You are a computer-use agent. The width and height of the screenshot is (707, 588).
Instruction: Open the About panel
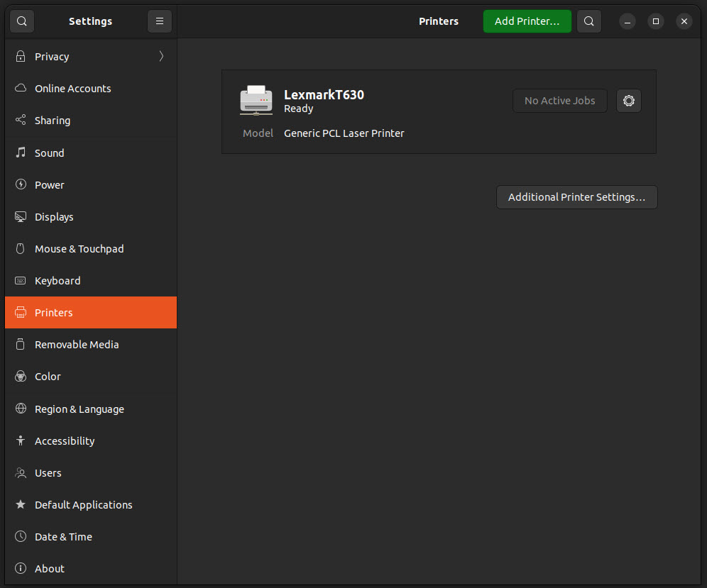(x=50, y=569)
